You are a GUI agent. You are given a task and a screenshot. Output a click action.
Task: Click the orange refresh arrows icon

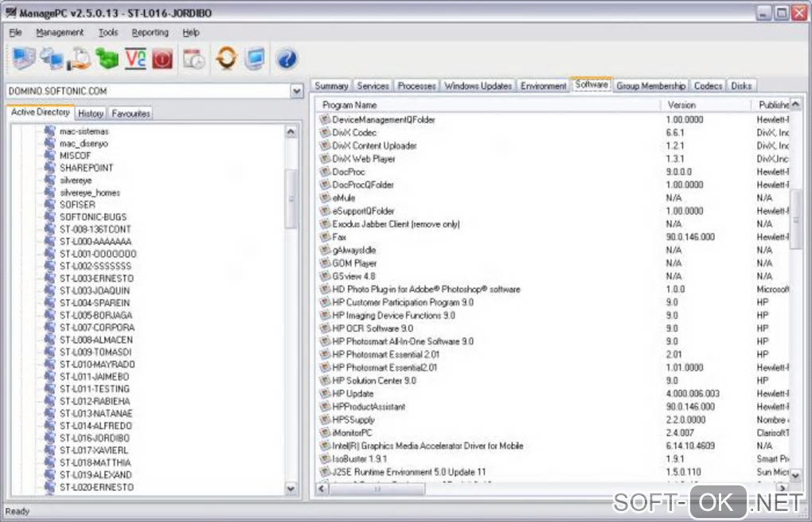click(226, 58)
